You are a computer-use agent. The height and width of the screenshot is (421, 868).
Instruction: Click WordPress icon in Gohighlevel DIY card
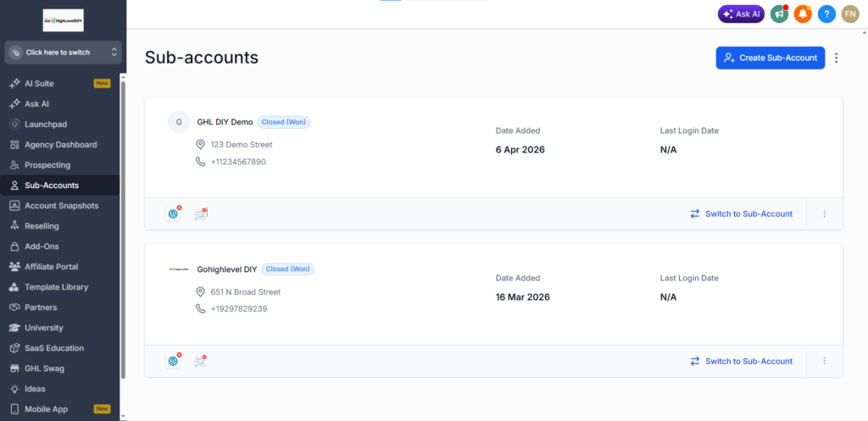pyautogui.click(x=173, y=361)
